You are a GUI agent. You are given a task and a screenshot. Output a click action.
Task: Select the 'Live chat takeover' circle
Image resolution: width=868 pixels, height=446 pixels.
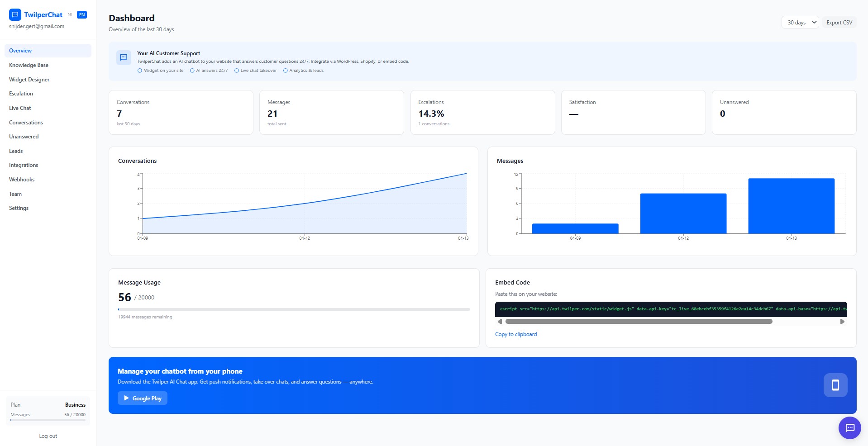tap(236, 71)
